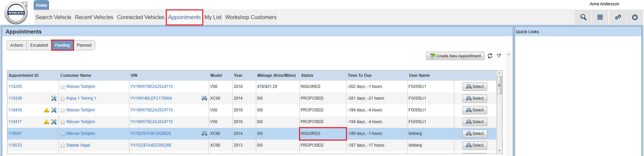Click the wrench tools icon for appointment 110338

tap(54, 98)
